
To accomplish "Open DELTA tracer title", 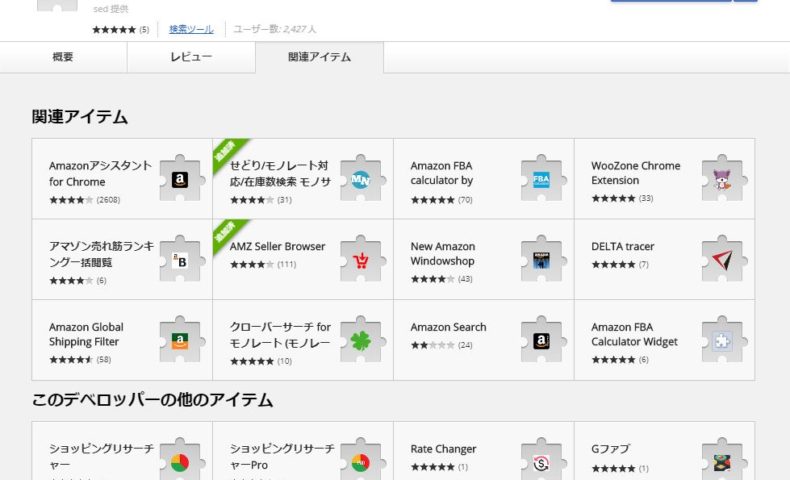I will tap(623, 246).
